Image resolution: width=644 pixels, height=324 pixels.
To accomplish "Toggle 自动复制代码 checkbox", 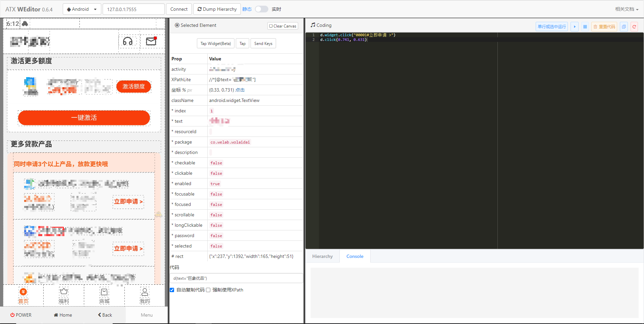I will coord(172,290).
